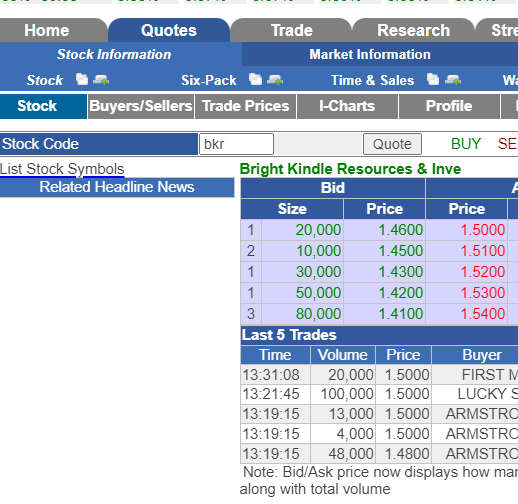Image resolution: width=518 pixels, height=504 pixels.
Task: Click bid size 30,000
Action: [x=318, y=272]
